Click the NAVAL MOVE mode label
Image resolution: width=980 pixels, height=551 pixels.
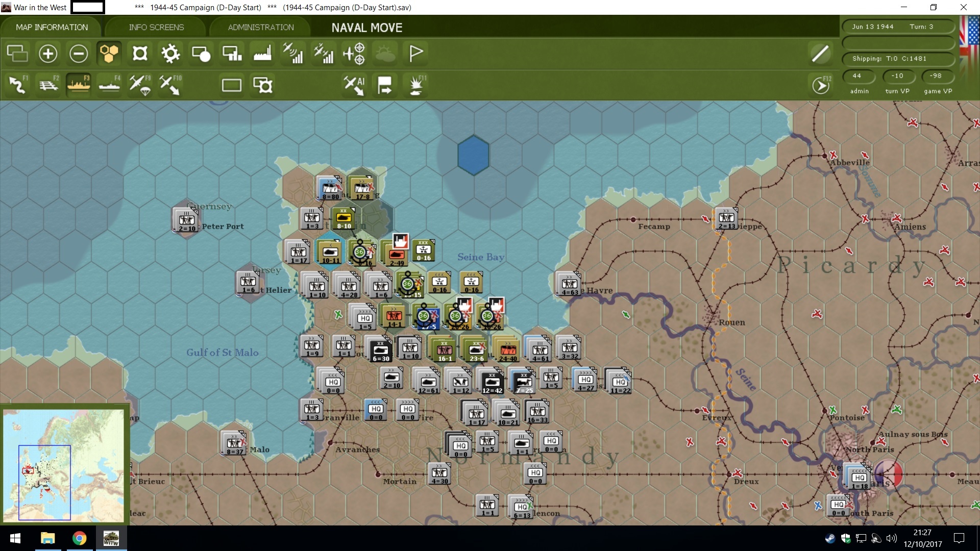click(x=367, y=28)
